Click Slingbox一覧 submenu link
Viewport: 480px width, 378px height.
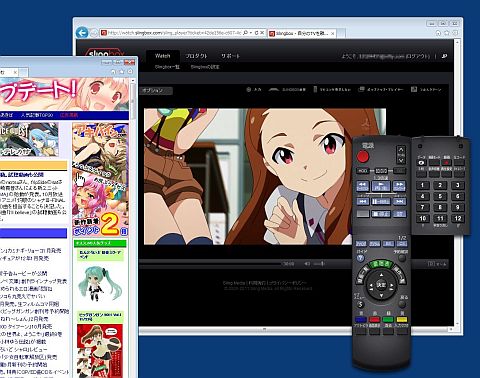tap(167, 67)
